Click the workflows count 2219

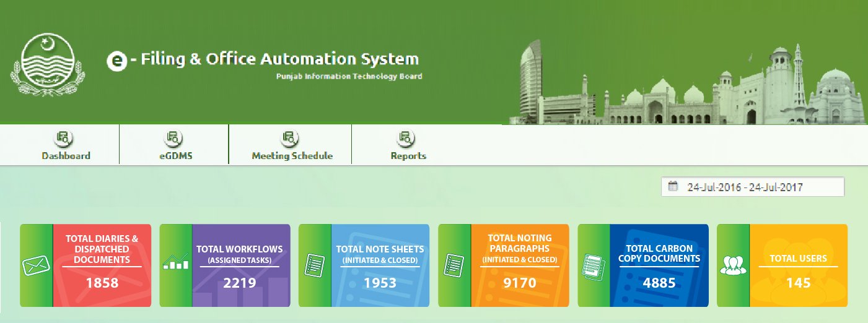point(240,284)
